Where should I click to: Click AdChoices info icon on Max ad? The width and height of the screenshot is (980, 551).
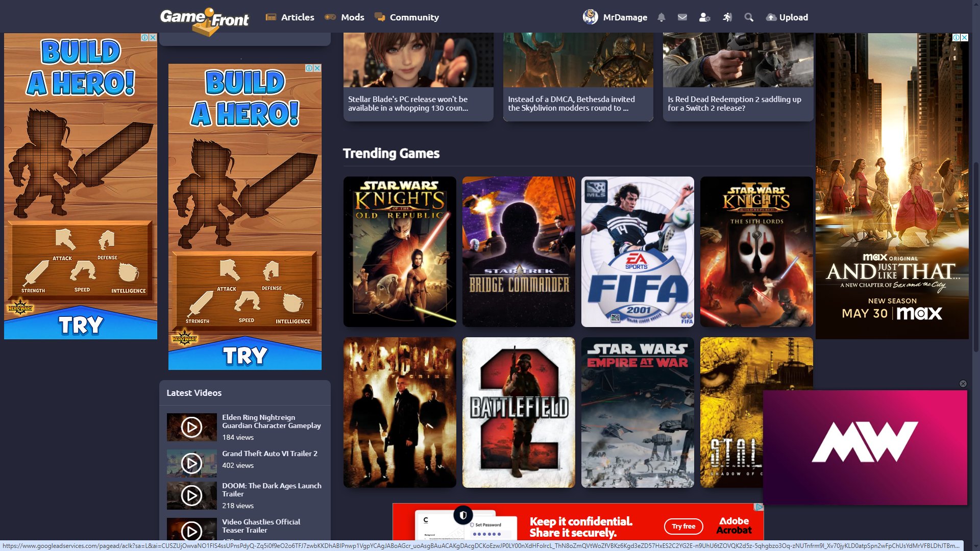click(957, 38)
